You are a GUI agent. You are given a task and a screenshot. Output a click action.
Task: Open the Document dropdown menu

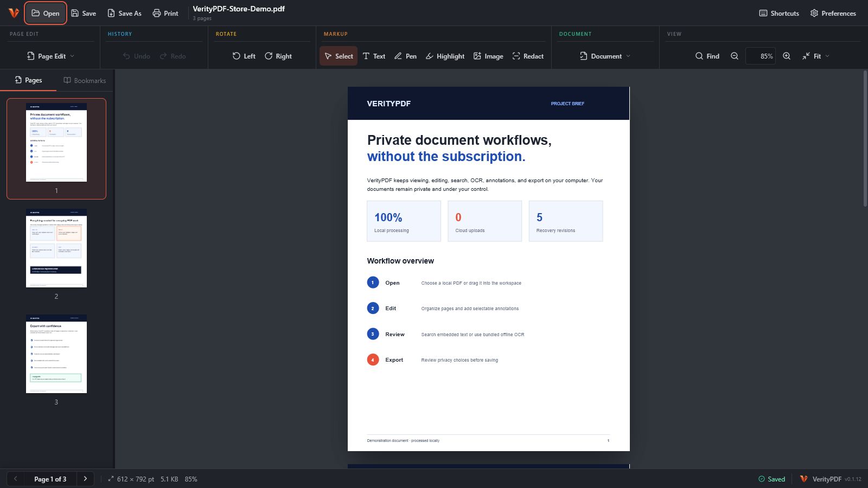click(x=605, y=56)
